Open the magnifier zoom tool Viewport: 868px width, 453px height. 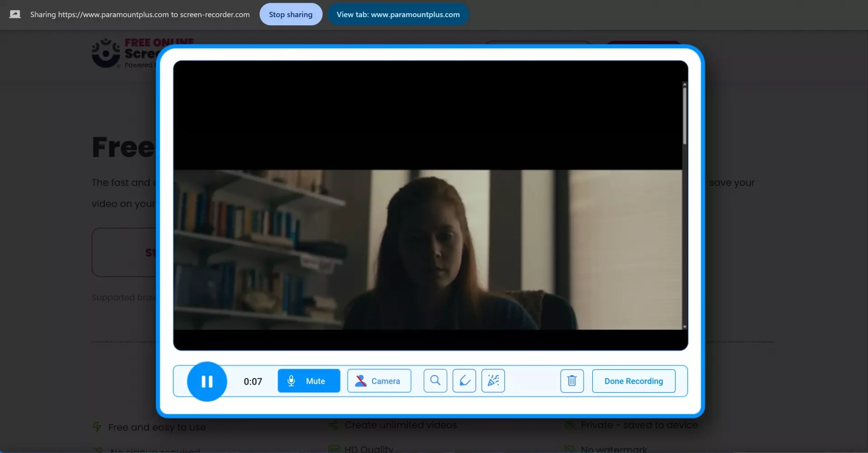click(x=435, y=381)
